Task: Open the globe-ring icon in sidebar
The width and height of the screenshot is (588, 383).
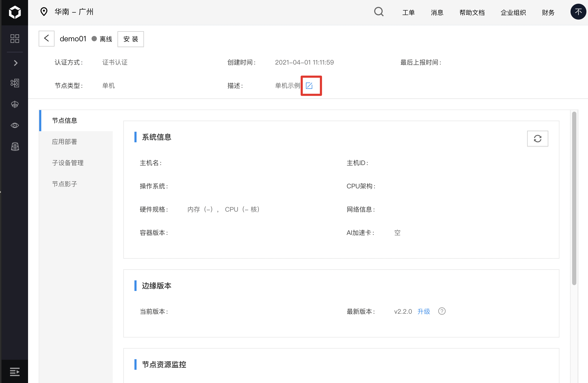Action: pyautogui.click(x=15, y=104)
